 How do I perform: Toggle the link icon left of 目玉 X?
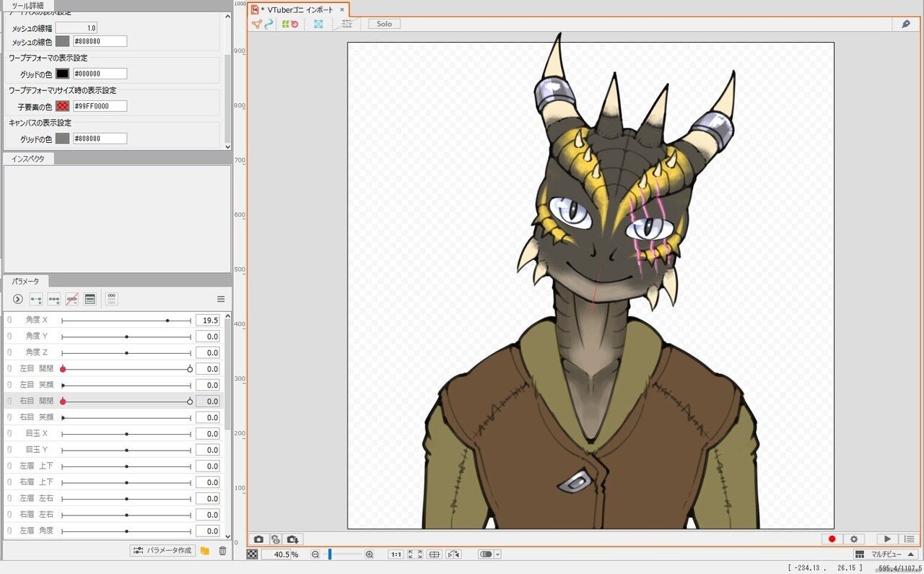point(9,434)
